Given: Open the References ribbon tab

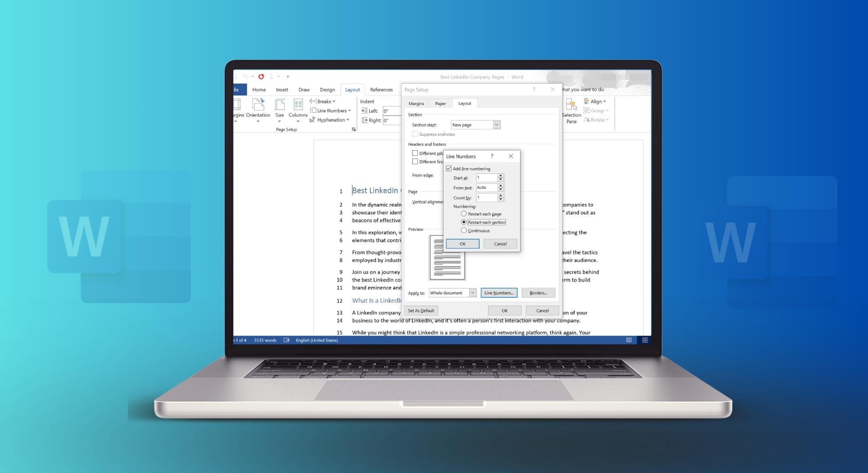Looking at the screenshot, I should point(381,90).
